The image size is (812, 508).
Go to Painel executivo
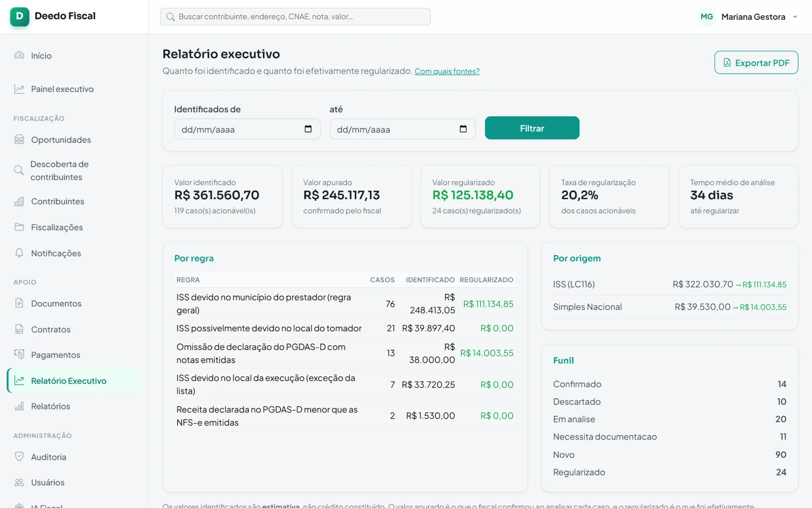75,89
